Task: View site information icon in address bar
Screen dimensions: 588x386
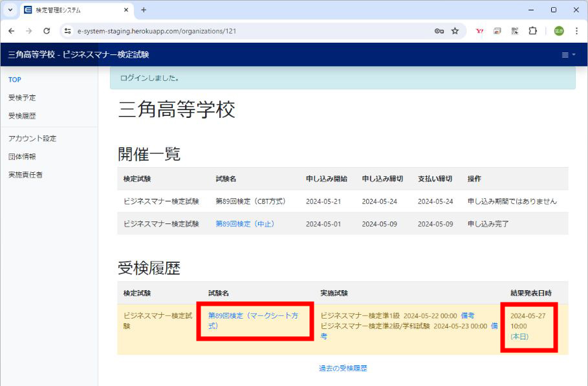Action: (x=67, y=31)
